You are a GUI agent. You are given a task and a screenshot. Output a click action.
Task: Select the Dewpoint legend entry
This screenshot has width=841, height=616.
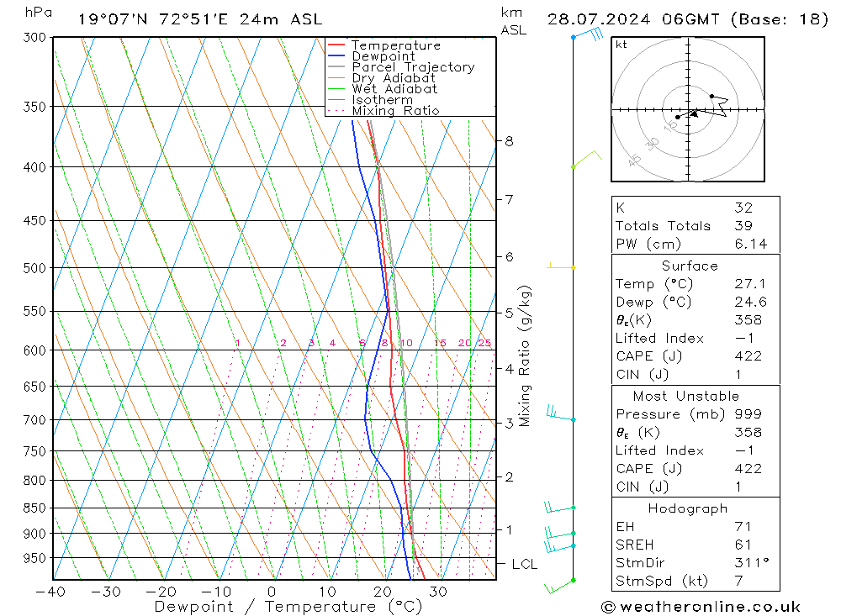383,56
